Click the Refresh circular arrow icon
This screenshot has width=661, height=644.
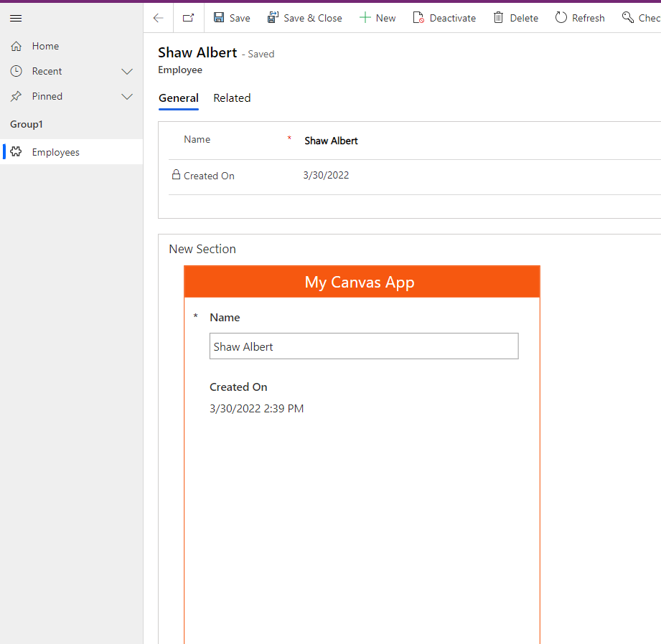coord(561,18)
